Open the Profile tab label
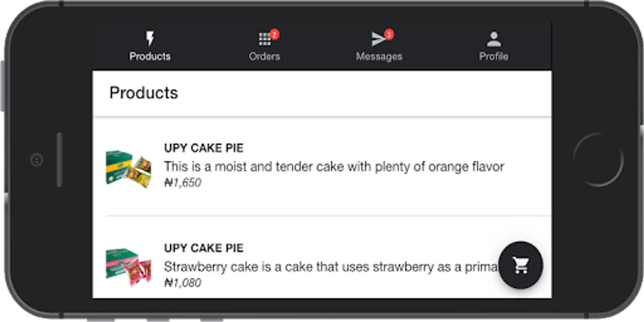 point(494,56)
